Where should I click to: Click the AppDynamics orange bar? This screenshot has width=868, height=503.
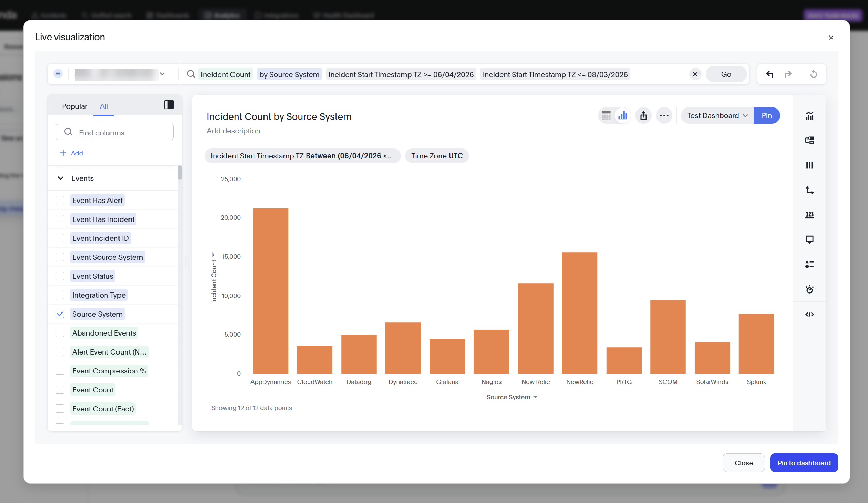pos(271,291)
